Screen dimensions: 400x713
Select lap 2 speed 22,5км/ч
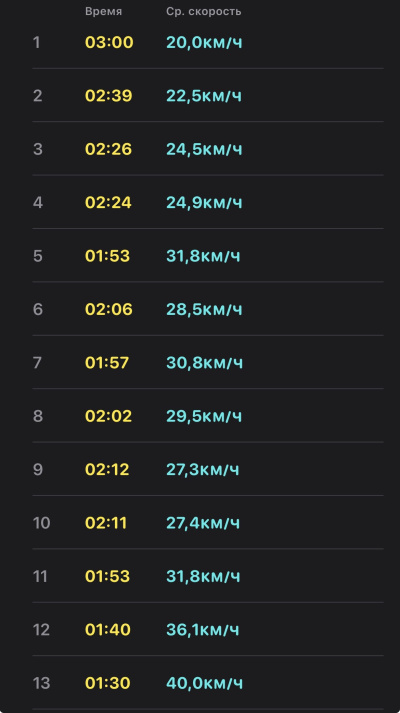[x=204, y=96]
